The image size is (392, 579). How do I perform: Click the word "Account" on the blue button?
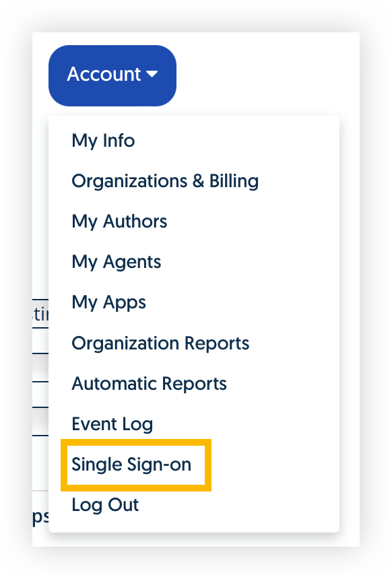coord(104,74)
